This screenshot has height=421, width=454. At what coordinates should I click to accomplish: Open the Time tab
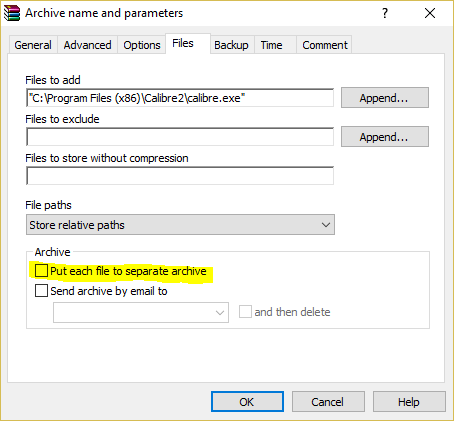pyautogui.click(x=272, y=45)
